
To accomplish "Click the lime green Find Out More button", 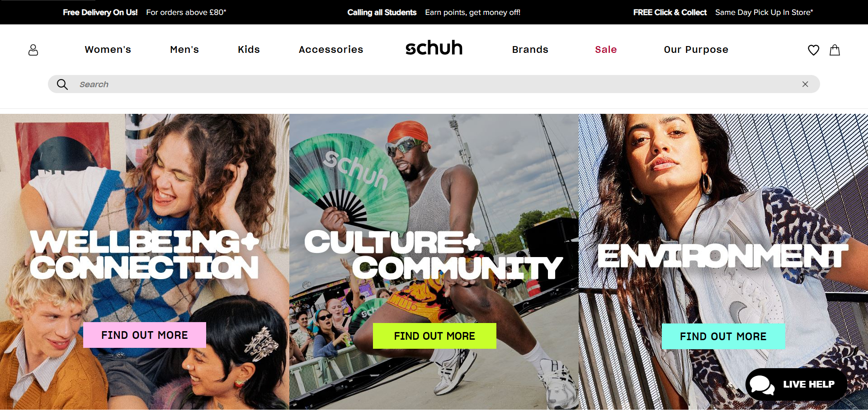I will 434,336.
